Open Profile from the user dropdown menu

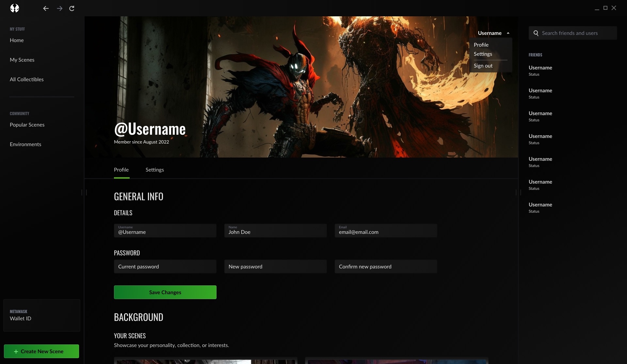481,45
